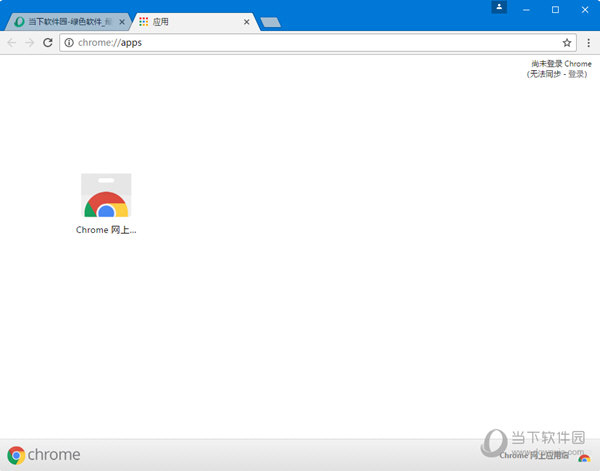The height and width of the screenshot is (471, 600).
Task: Click the 登录 sign-in link
Action: point(577,74)
